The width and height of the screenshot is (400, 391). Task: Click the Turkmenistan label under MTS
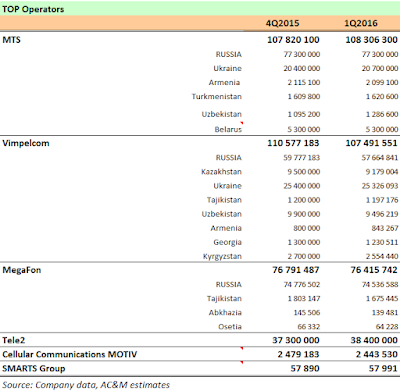tap(217, 97)
